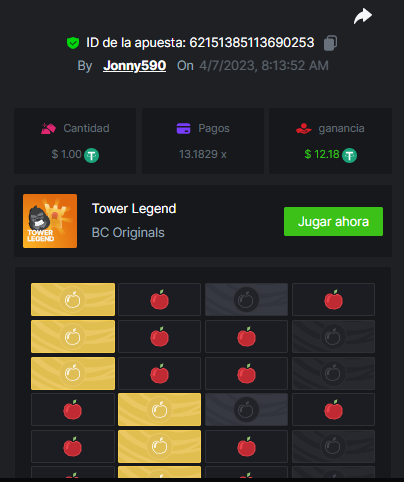This screenshot has height=482, width=404.
Task: Select the red apple tile in top row's second column
Action: pyautogui.click(x=159, y=299)
